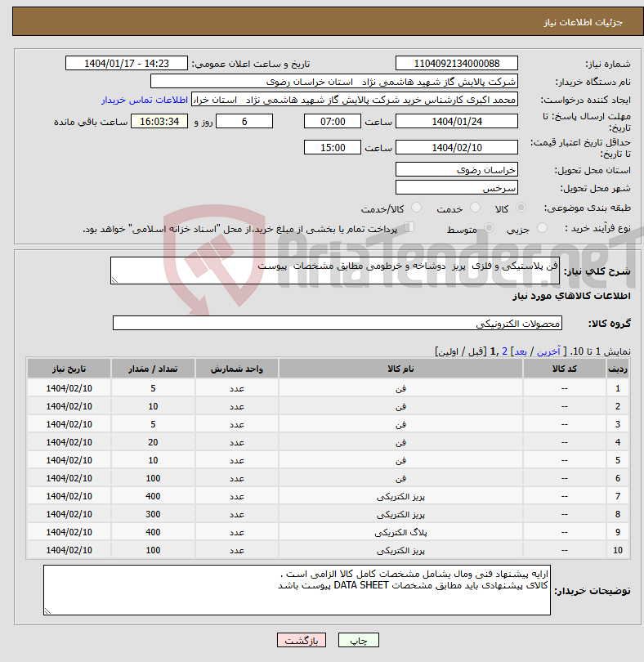Screen dimensions: 644x662
Task: Click the delivery city field سرخس
Action: (457, 187)
